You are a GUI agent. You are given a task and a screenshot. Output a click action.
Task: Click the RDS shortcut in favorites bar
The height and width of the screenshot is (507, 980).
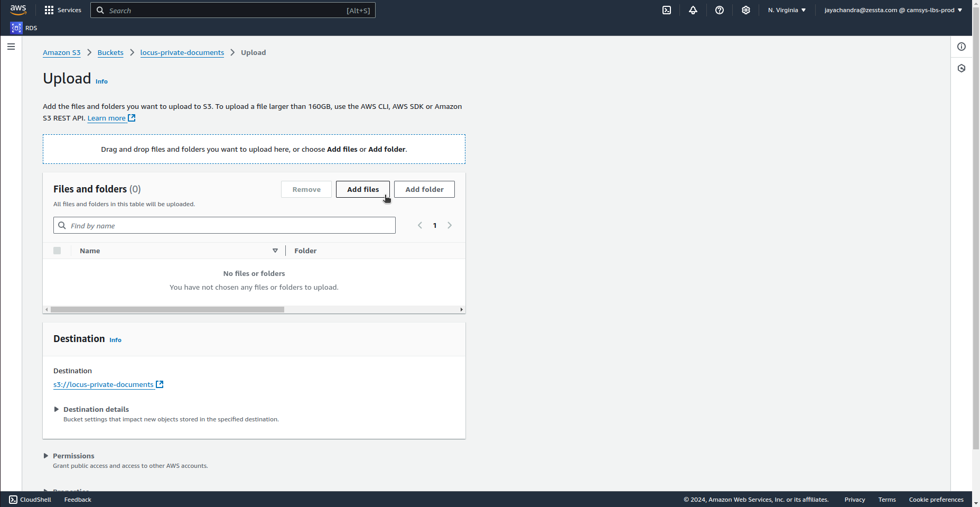point(24,28)
